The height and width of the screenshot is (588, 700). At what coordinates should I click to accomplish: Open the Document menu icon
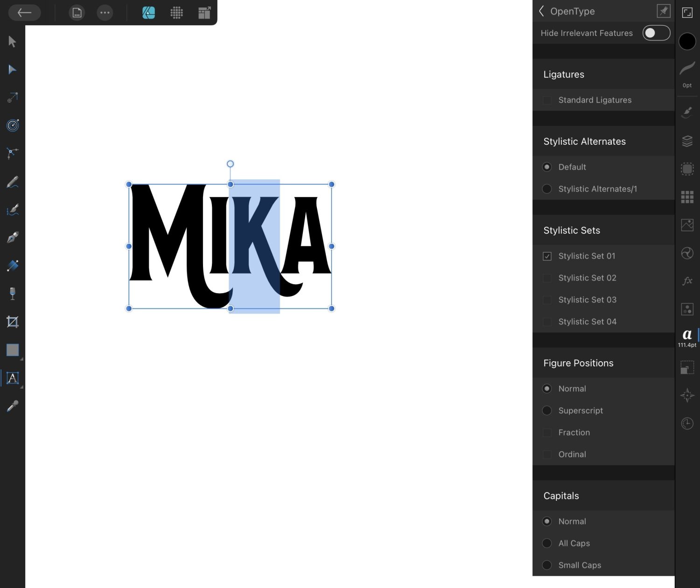(x=77, y=13)
